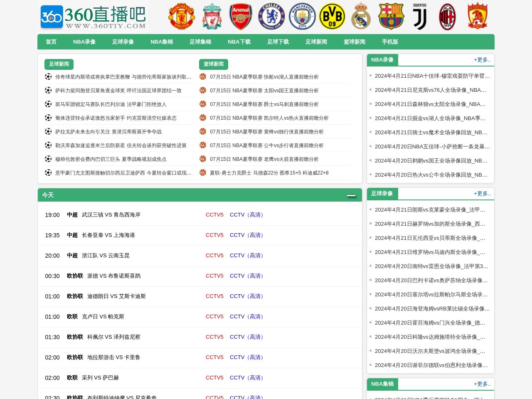Expand more 足球录像 with +更多 link
Image resolution: width=532 pixels, height=399 pixels.
tap(482, 194)
